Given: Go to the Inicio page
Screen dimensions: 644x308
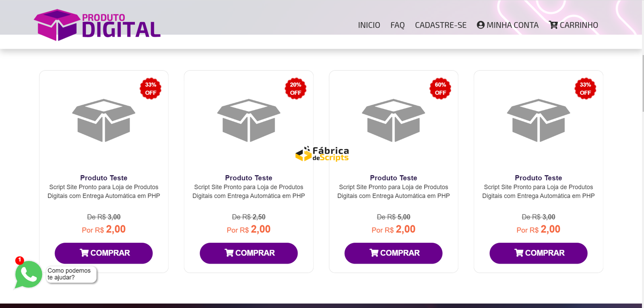Looking at the screenshot, I should click(x=369, y=25).
